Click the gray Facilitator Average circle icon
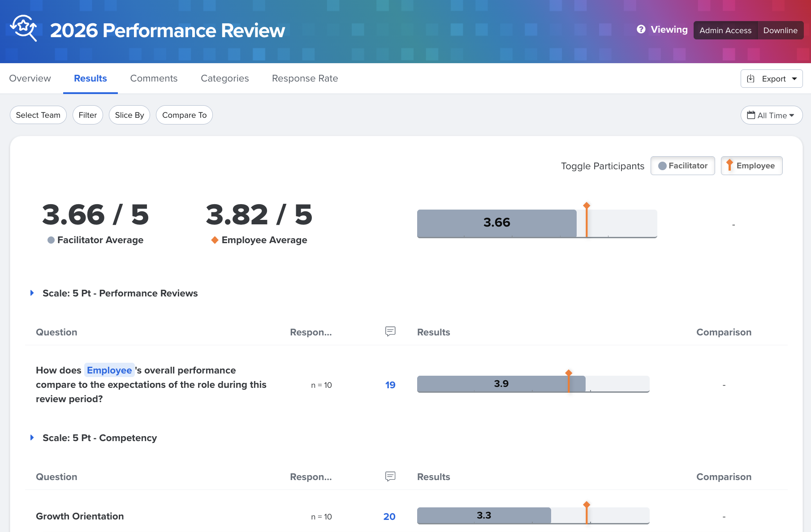The width and height of the screenshot is (811, 532). click(x=51, y=240)
